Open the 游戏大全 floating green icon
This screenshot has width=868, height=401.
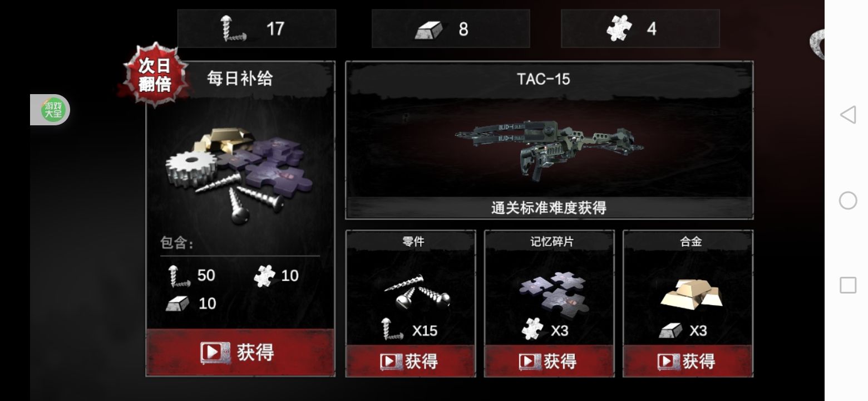(54, 110)
